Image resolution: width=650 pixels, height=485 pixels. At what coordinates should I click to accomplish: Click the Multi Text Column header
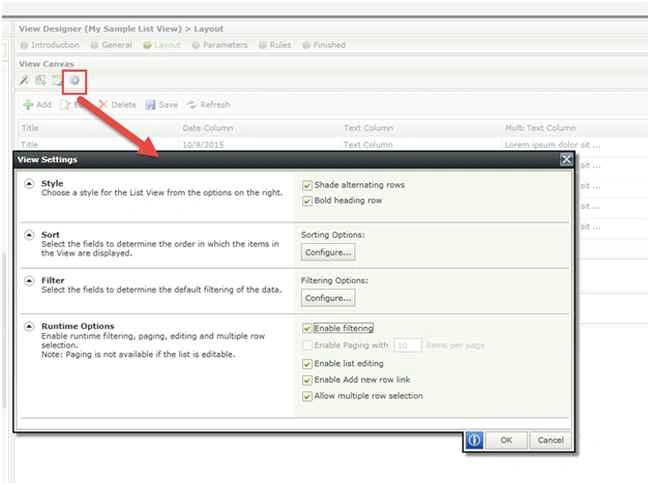(x=575, y=128)
